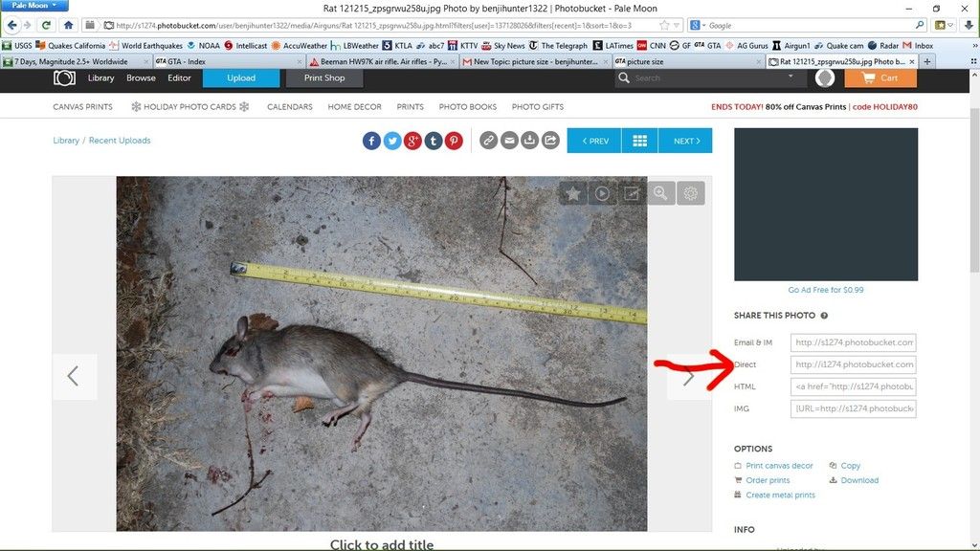
Task: Go to previous photo with left chevron
Action: coord(74,376)
